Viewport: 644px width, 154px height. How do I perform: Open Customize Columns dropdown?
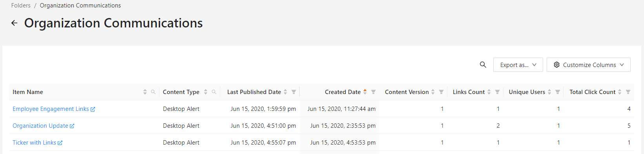click(589, 65)
